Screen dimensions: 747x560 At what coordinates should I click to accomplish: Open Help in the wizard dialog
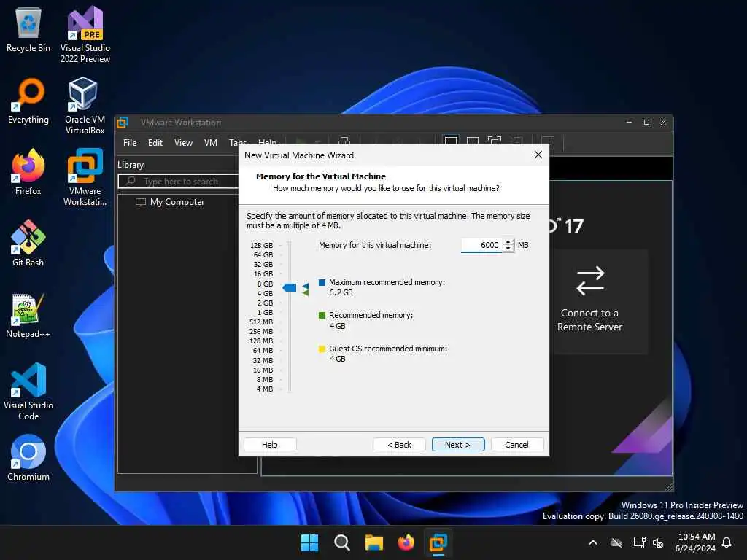coord(270,444)
